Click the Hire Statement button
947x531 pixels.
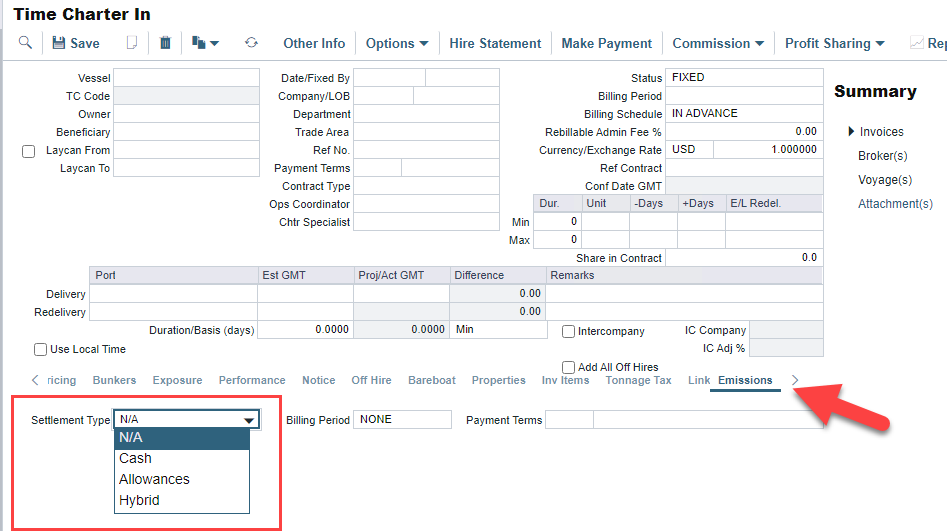[495, 43]
